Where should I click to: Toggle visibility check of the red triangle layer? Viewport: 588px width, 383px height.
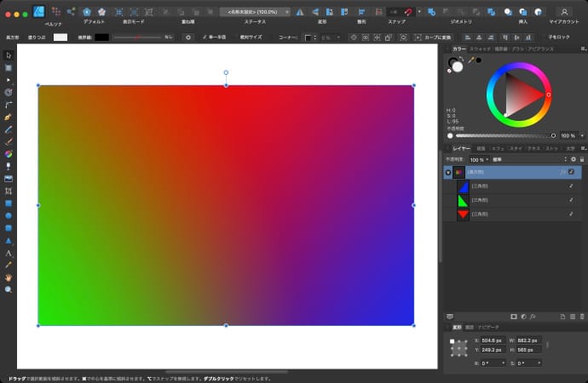(x=571, y=214)
